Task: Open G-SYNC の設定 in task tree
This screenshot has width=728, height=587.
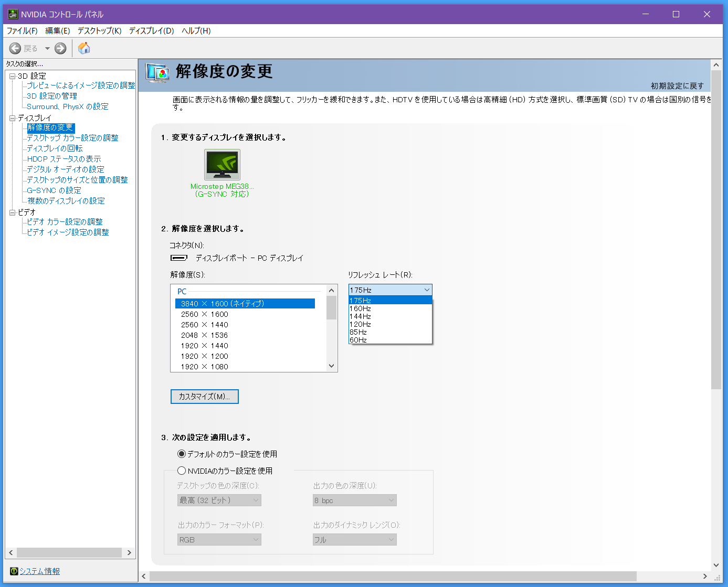Action: pyautogui.click(x=54, y=190)
